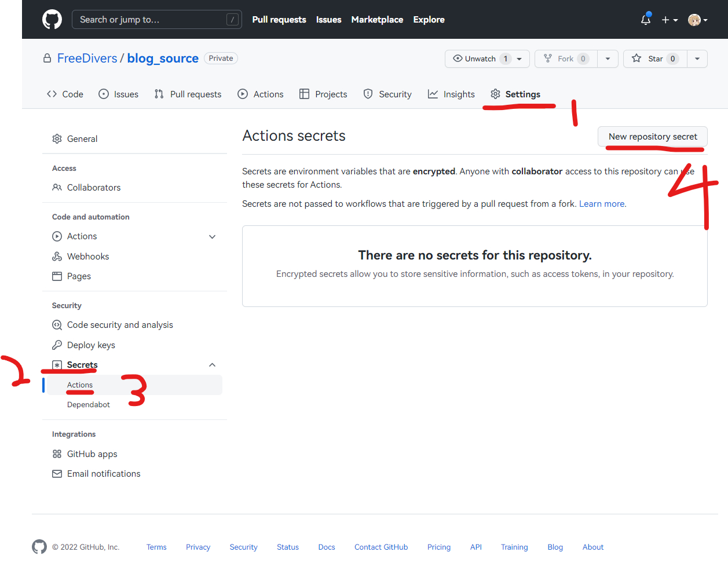
Task: Open the Privacy footer link
Action: 198,547
